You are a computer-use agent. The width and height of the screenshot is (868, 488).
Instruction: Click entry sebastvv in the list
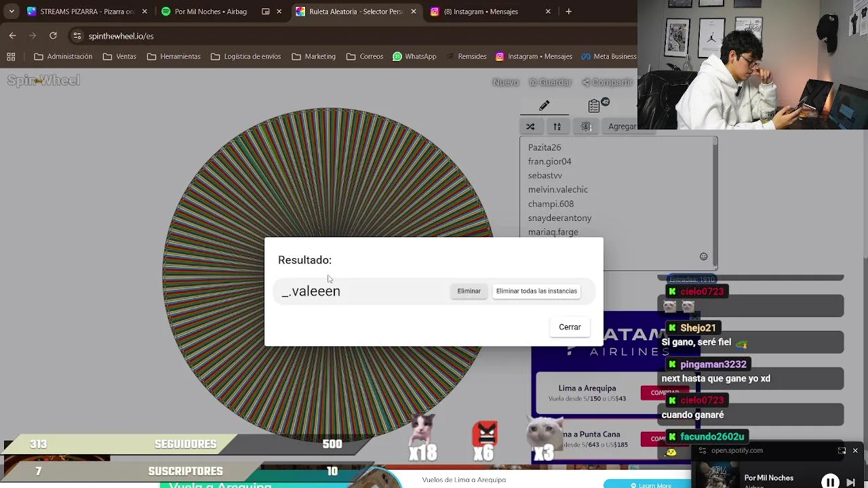tap(545, 176)
